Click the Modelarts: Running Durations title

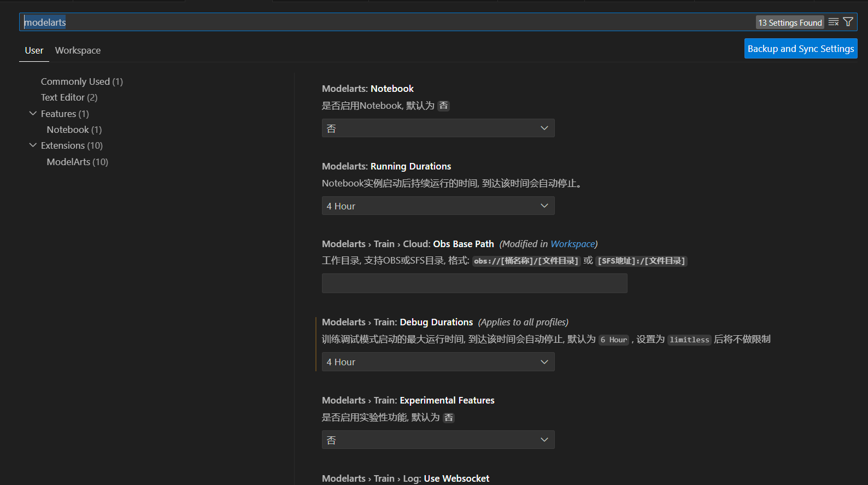[x=386, y=166]
